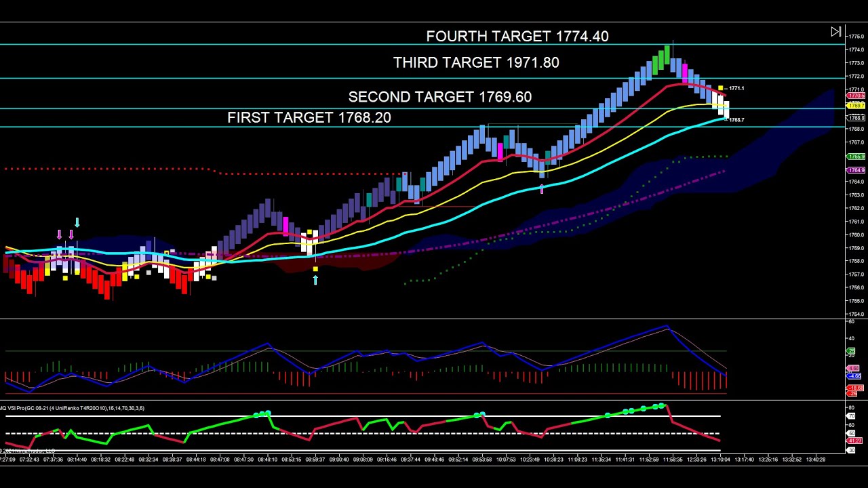This screenshot has width=868, height=488.
Task: Select the green 25 level tag on oscillator axis
Action: pos(852,350)
